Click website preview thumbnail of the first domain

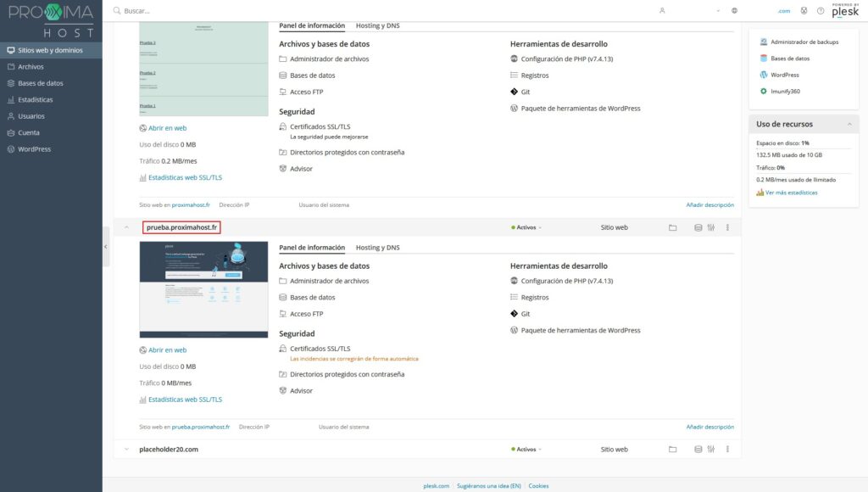[x=203, y=69]
